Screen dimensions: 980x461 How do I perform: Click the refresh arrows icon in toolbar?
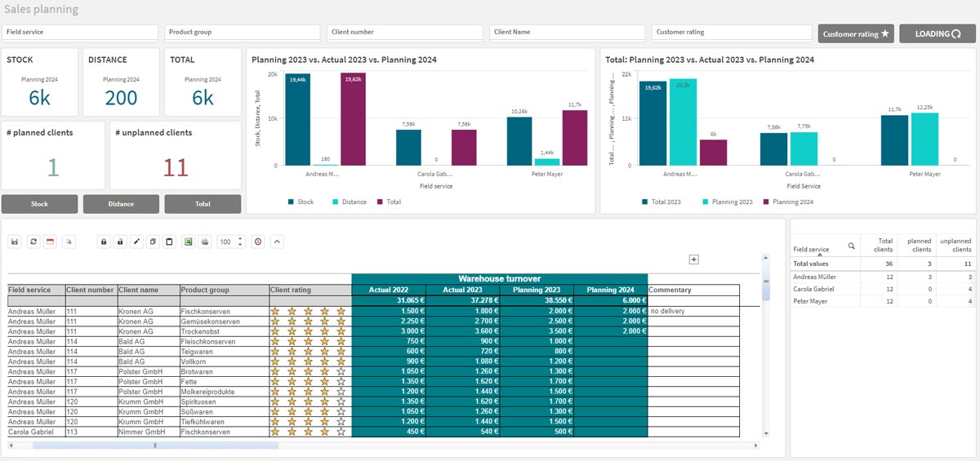pos(33,242)
